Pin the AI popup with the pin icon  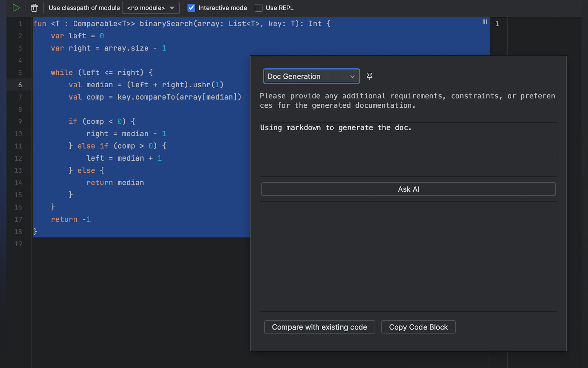pos(369,76)
